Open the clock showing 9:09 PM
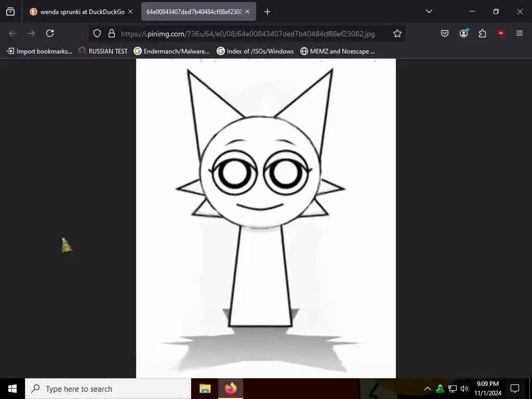Viewport: 532px width, 399px height. [x=487, y=389]
